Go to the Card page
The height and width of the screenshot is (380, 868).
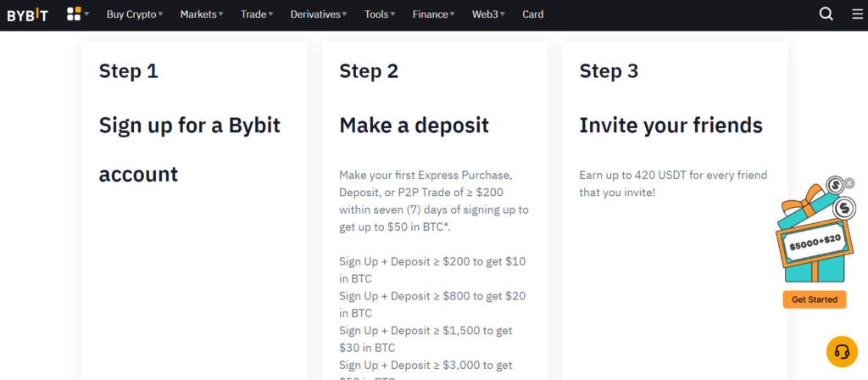click(x=533, y=14)
